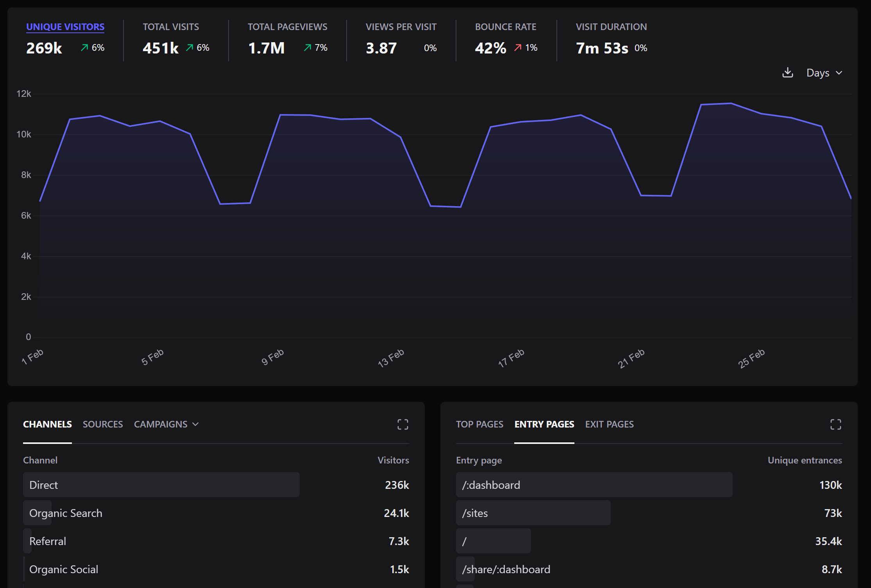Expand the Channels panel to fullscreen

click(403, 424)
